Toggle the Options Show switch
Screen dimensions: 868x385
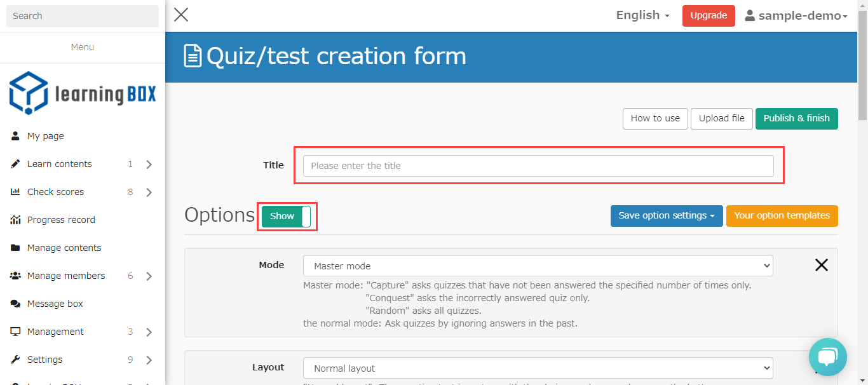pyautogui.click(x=287, y=216)
